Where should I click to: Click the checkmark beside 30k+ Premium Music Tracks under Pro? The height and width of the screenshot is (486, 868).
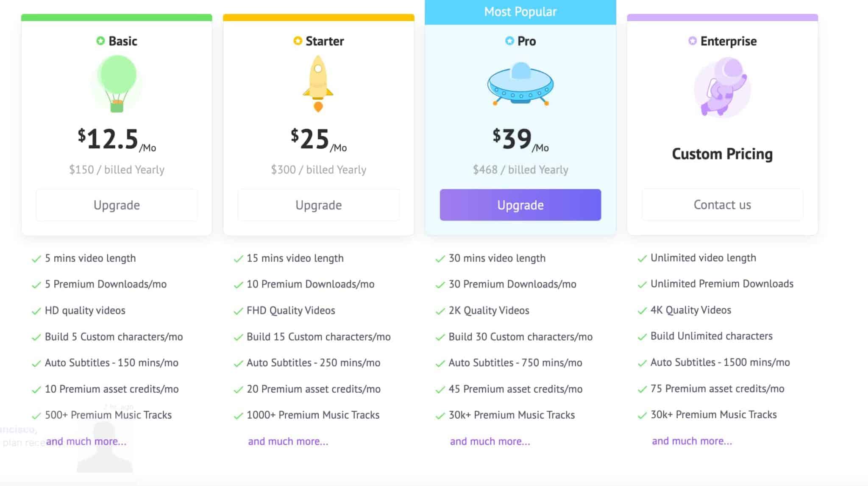click(439, 415)
